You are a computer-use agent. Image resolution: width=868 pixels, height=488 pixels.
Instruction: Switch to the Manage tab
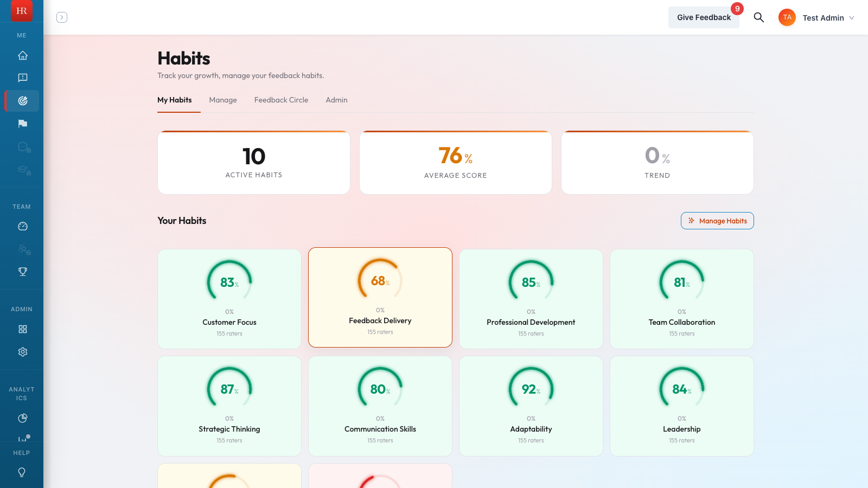[x=222, y=100]
